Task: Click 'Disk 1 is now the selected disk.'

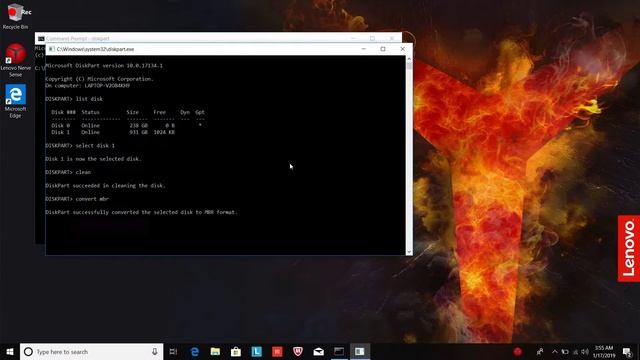Action: tap(93, 159)
